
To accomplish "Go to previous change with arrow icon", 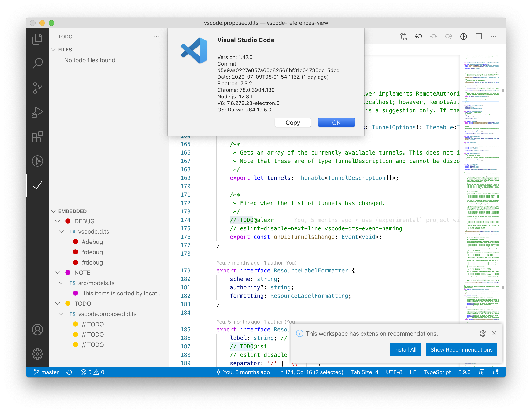I will (418, 37).
